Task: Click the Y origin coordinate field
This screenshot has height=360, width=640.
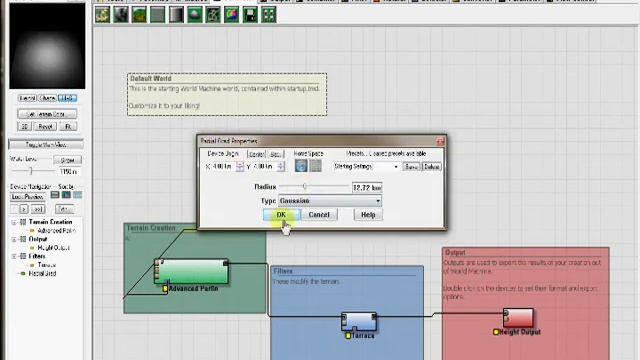Action: pos(264,167)
